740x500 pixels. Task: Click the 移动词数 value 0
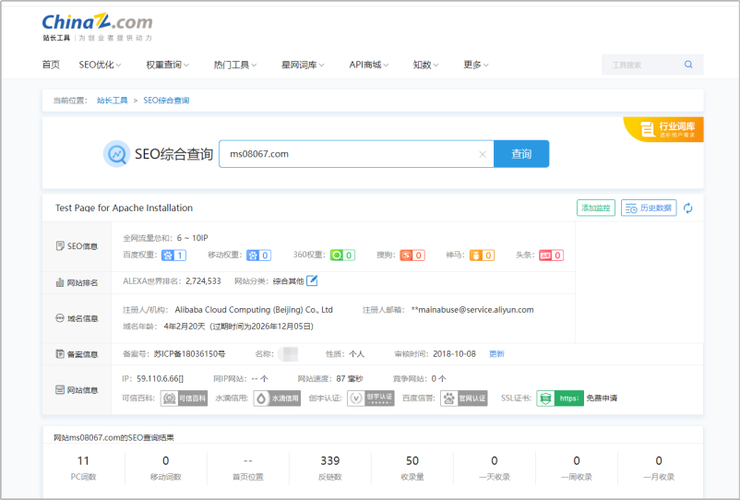pos(166,461)
